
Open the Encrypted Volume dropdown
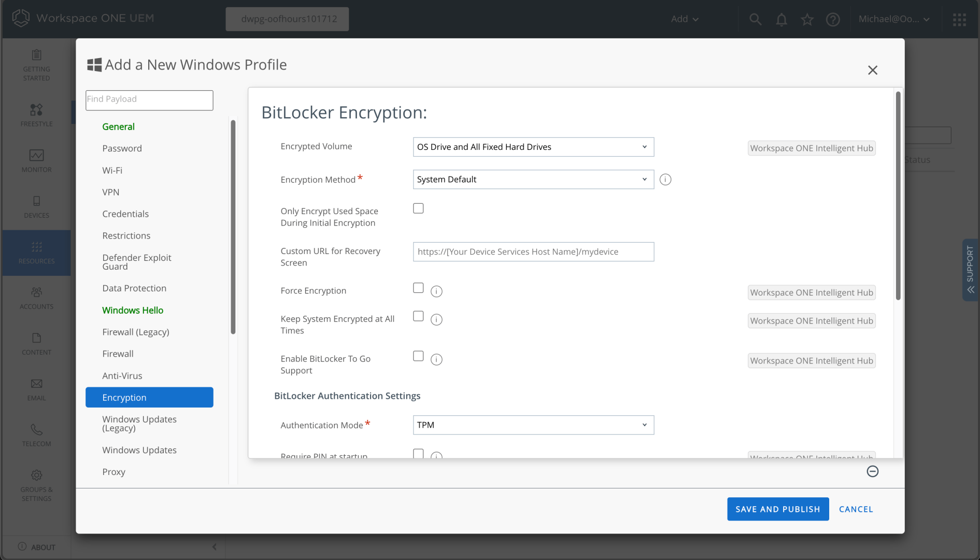pyautogui.click(x=533, y=147)
